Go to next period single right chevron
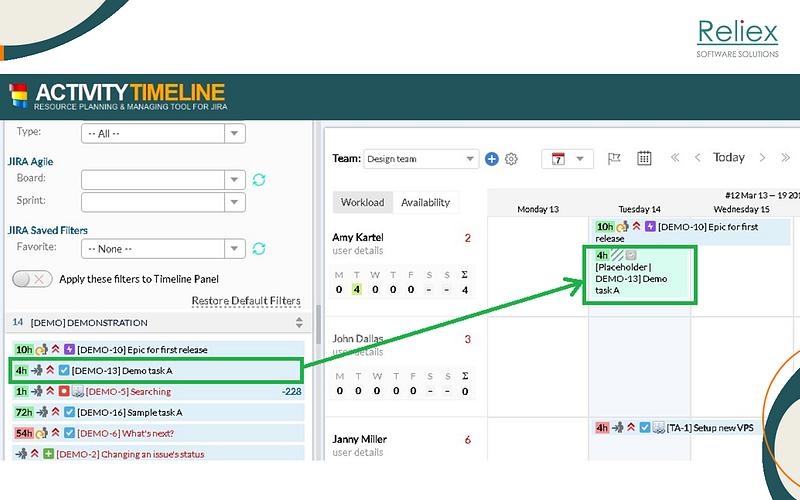Image resolution: width=800 pixels, height=500 pixels. (x=762, y=158)
